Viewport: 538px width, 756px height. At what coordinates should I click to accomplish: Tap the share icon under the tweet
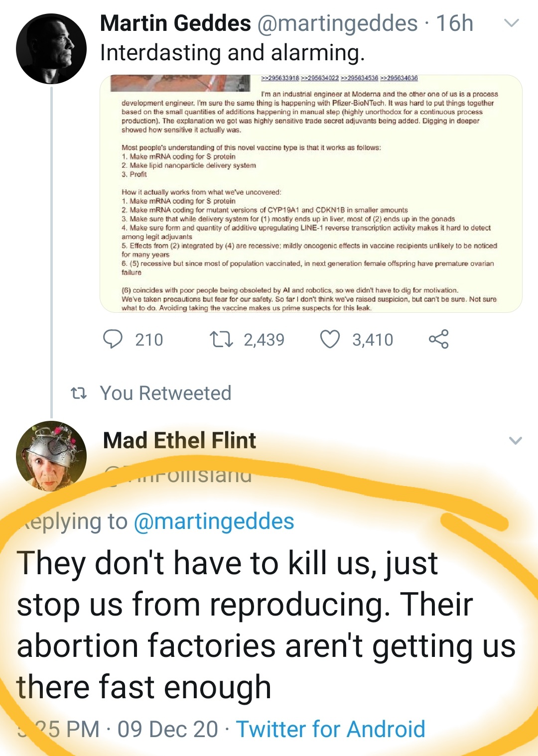coord(438,339)
